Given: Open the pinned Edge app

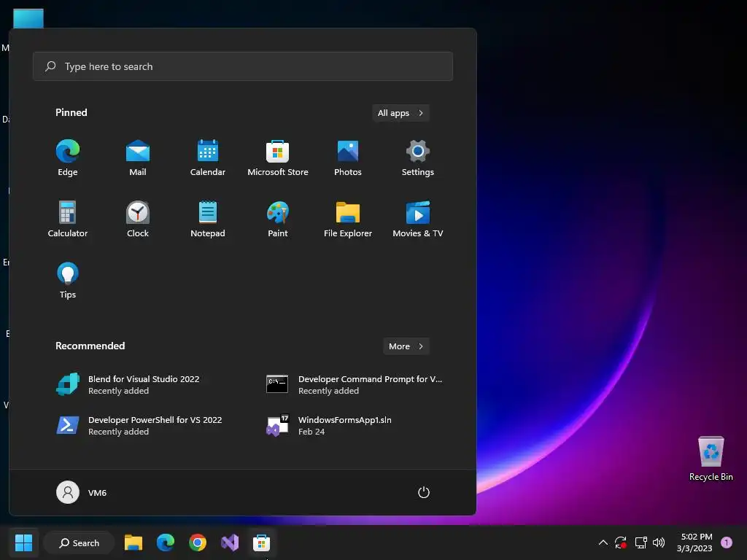Looking at the screenshot, I should tap(68, 158).
